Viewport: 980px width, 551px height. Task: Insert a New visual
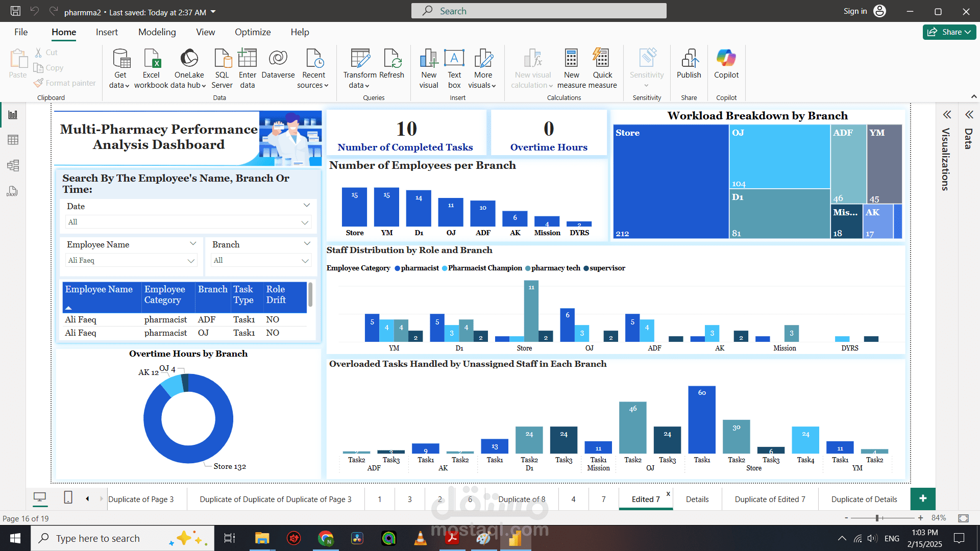click(x=429, y=68)
